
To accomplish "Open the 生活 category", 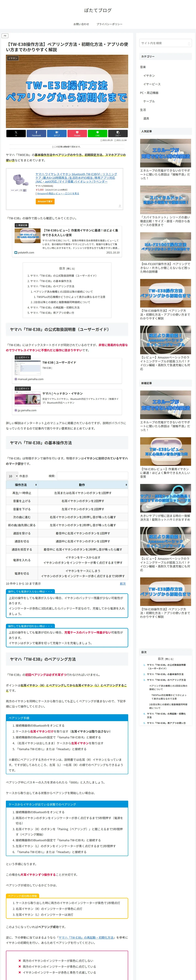I will (143, 110).
